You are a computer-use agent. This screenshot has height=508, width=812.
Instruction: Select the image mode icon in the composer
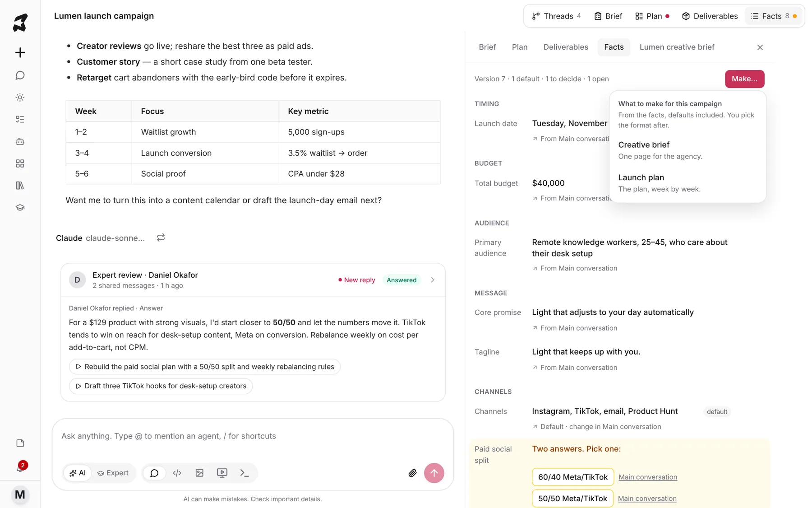(199, 473)
